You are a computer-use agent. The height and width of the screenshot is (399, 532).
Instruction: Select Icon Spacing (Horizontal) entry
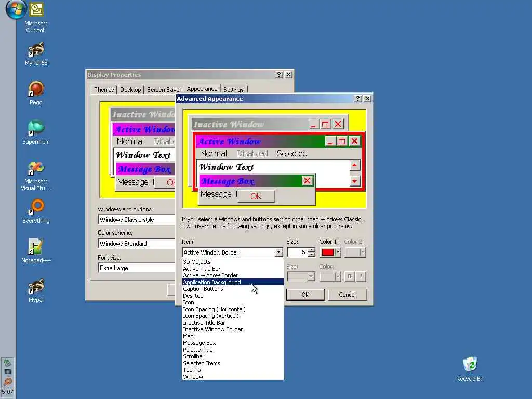pyautogui.click(x=233, y=310)
